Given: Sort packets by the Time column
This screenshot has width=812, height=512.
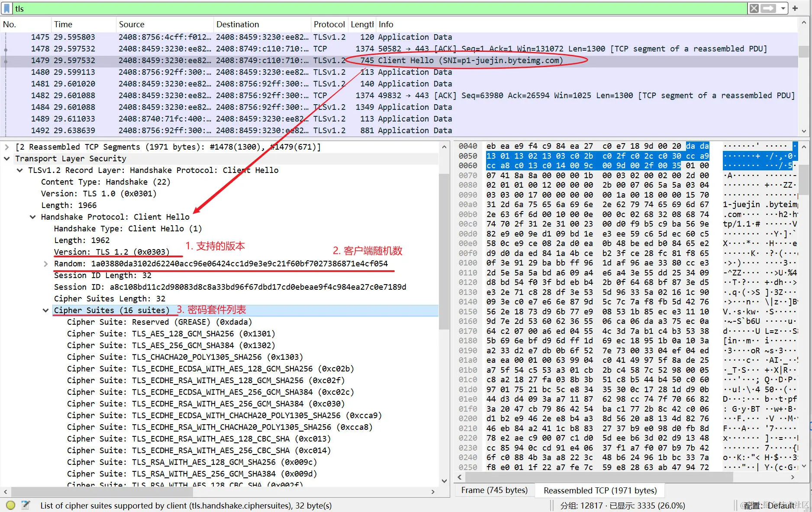Looking at the screenshot, I should tap(84, 24).
